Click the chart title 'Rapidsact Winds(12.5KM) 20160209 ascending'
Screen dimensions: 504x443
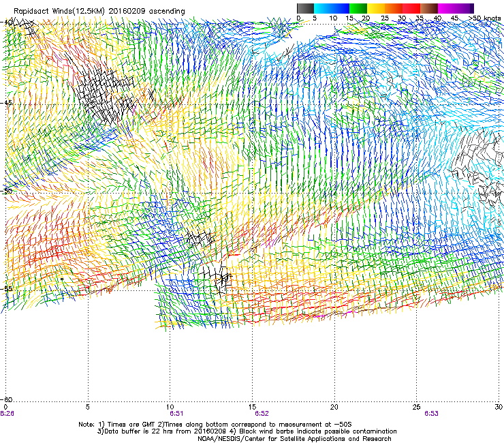[99, 12]
